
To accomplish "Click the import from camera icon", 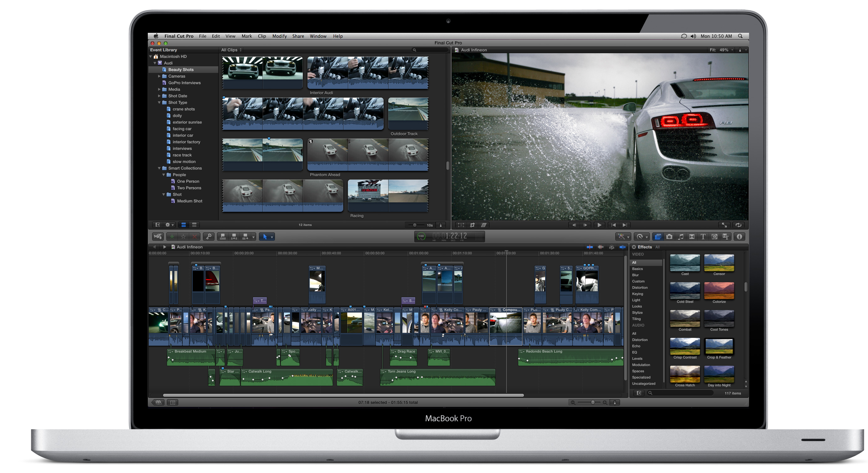I will click(158, 237).
